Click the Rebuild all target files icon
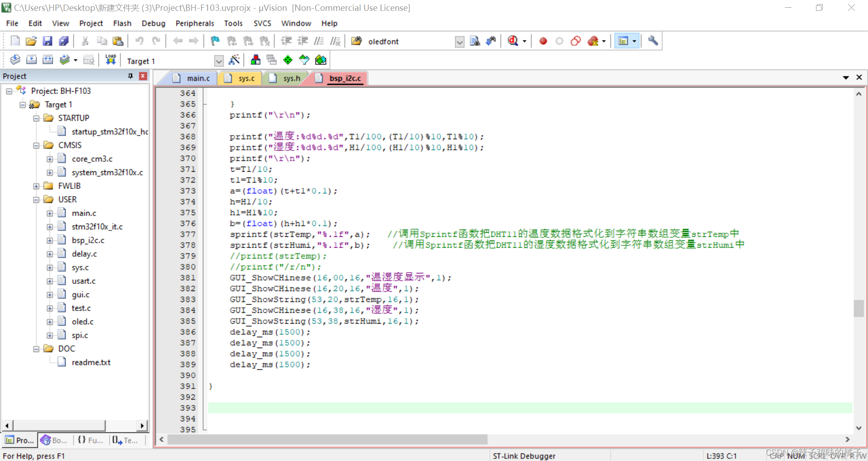Viewport: 868px width, 461px height. pos(47,59)
